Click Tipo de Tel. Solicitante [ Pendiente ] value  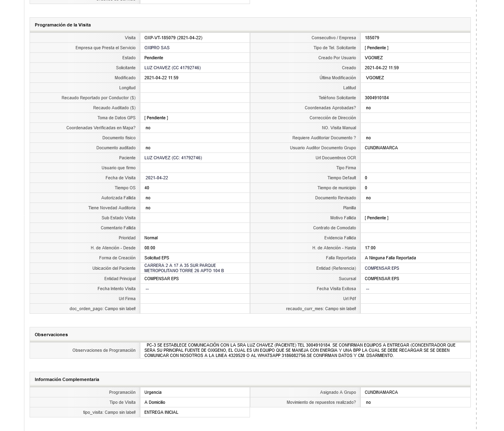tap(376, 48)
